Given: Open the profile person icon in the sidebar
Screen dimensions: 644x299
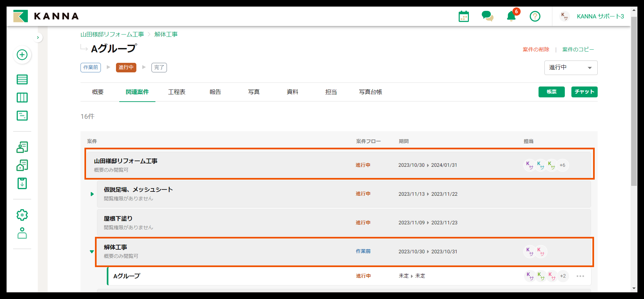Looking at the screenshot, I should point(22,234).
